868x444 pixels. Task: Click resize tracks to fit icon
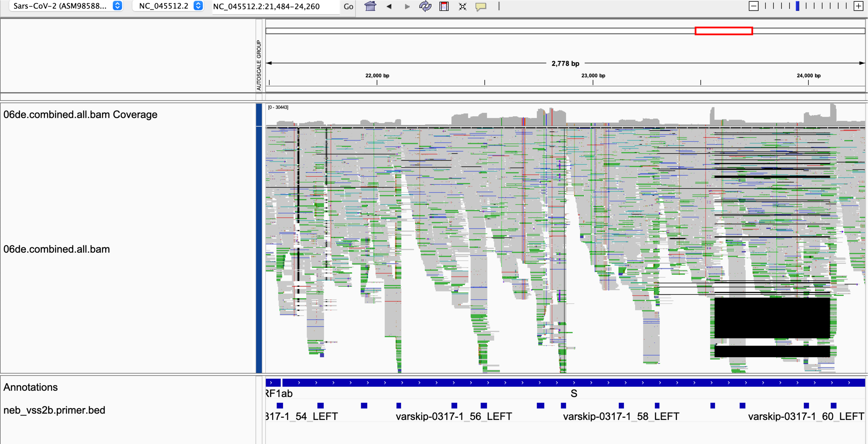point(462,6)
